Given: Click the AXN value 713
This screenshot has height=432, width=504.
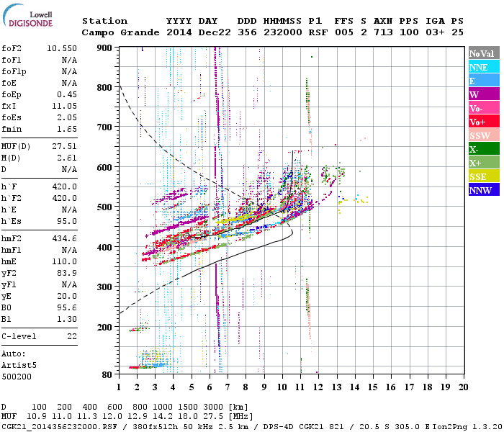Looking at the screenshot, I should pos(383,32).
